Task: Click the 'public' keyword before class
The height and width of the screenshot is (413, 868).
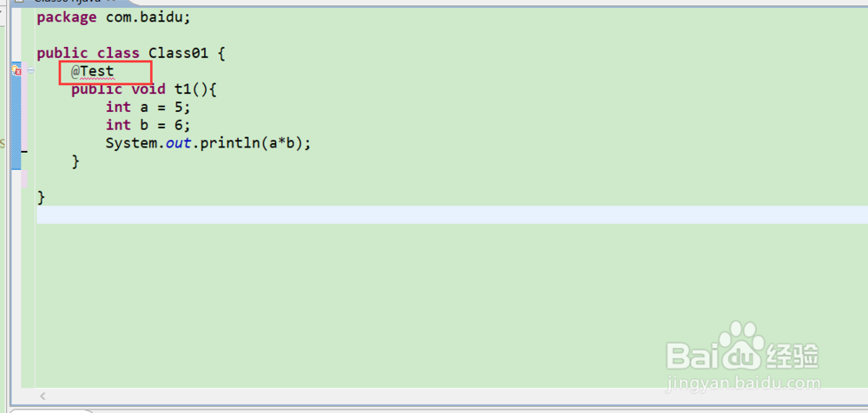Action: tap(62, 54)
